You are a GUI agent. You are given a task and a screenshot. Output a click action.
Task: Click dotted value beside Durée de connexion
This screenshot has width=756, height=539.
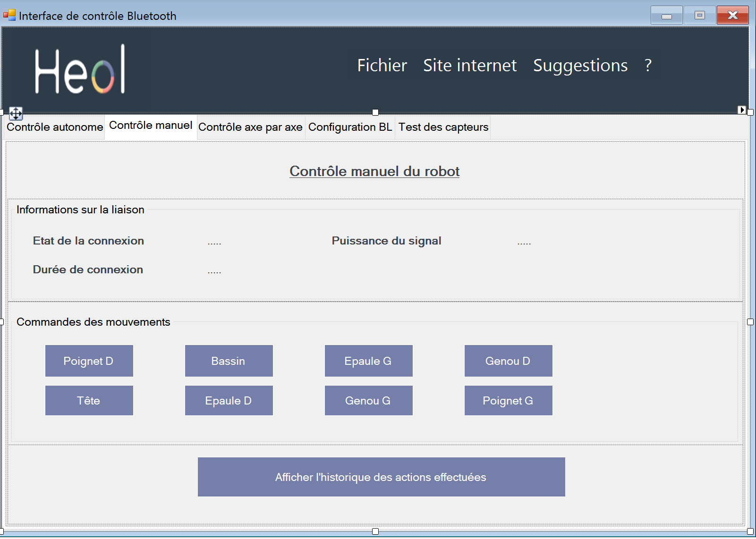pos(214,271)
